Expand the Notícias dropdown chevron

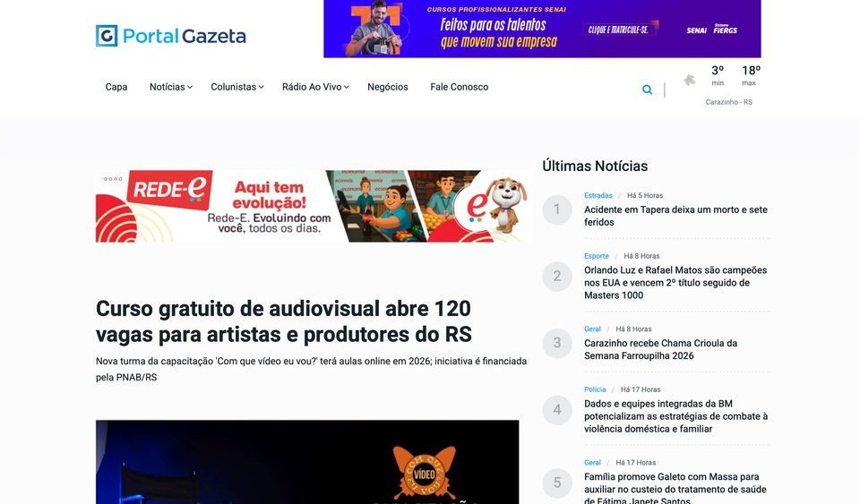pos(190,87)
